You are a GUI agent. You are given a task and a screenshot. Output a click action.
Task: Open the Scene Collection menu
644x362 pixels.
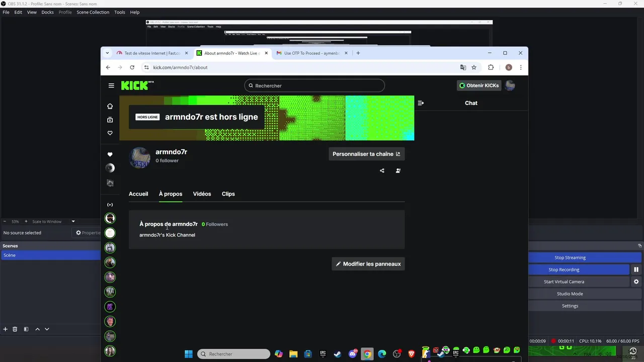tap(93, 12)
